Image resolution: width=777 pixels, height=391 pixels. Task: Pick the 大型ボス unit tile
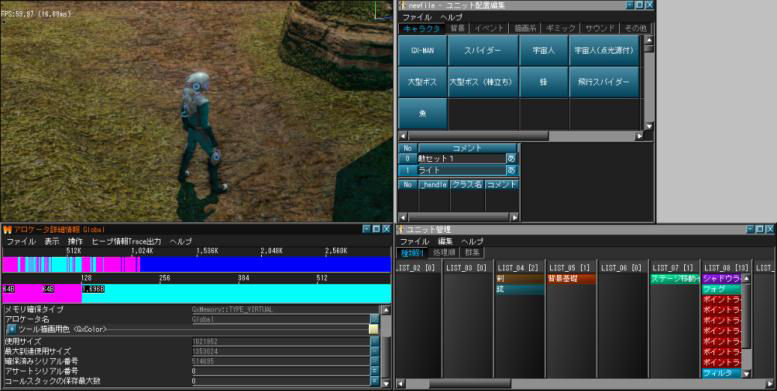coord(423,82)
